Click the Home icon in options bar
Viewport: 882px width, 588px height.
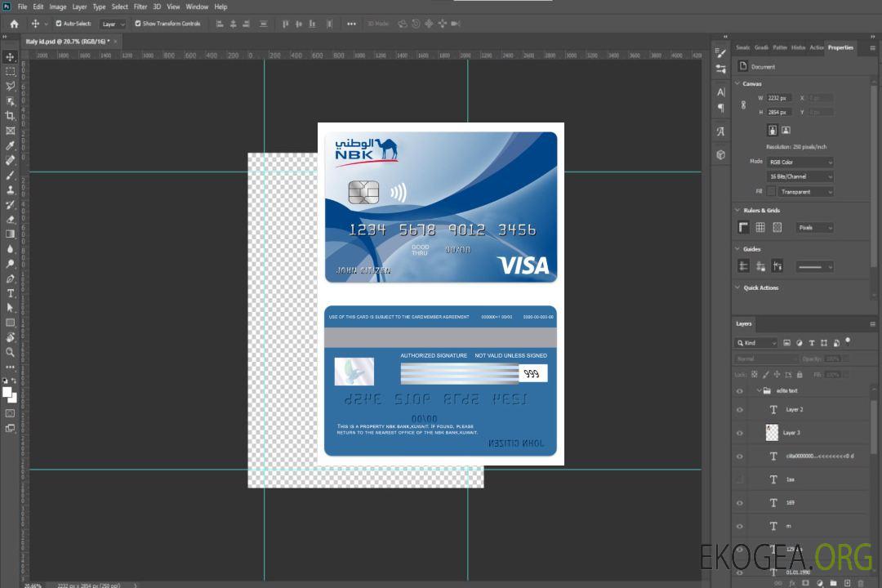(x=14, y=24)
